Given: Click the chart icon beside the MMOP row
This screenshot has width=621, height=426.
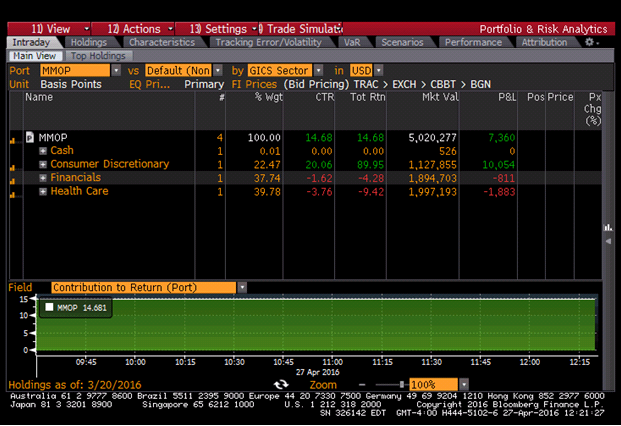Looking at the screenshot, I should pos(12,138).
